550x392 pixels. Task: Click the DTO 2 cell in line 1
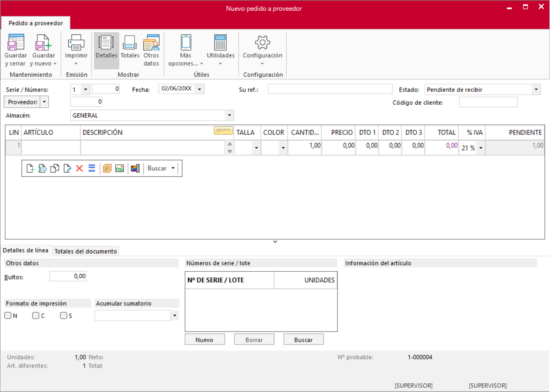tap(390, 148)
